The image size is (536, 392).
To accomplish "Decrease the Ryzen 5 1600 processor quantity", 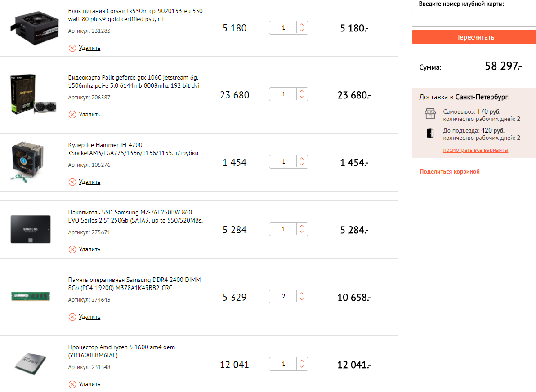I will pos(302,368).
